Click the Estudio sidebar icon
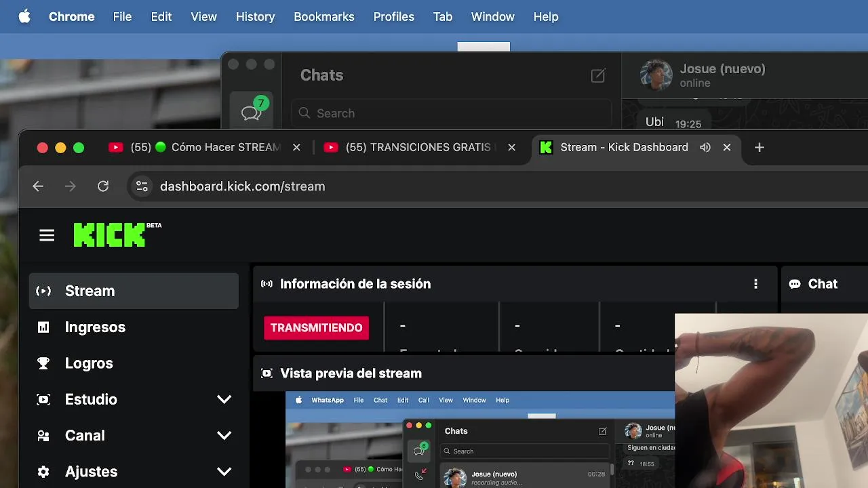 click(43, 399)
